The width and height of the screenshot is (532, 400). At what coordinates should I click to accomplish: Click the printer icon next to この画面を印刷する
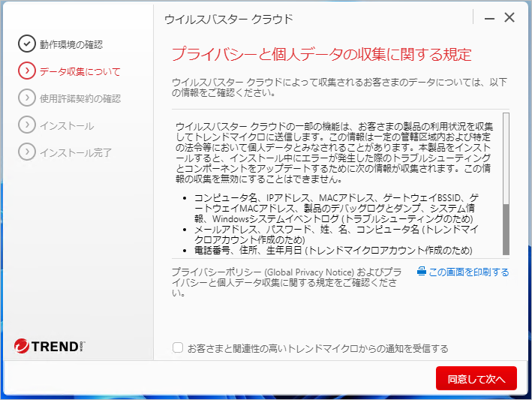pyautogui.click(x=422, y=272)
